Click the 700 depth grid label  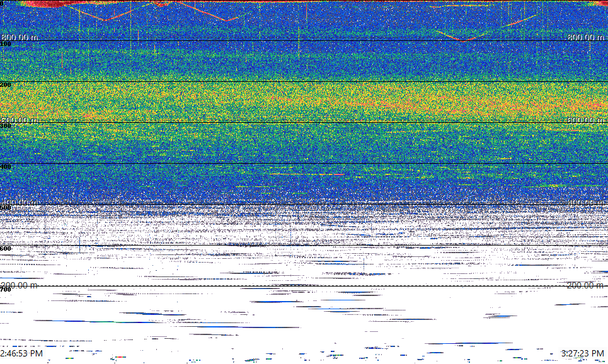[6, 290]
